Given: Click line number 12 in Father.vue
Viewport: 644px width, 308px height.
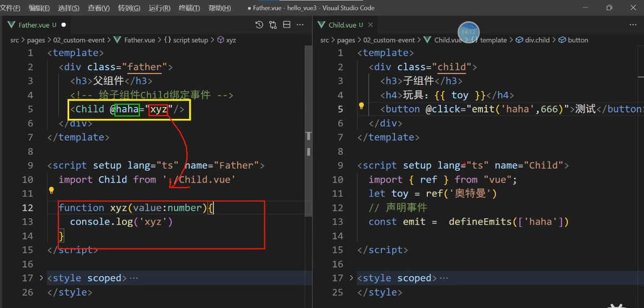Looking at the screenshot, I should 28,208.
